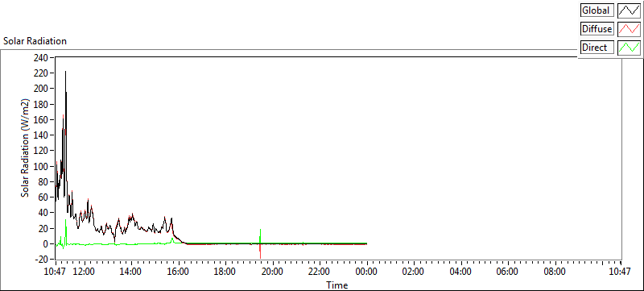Image resolution: width=644 pixels, height=291 pixels.
Task: Click the 18:00 time axis tick label
Action: [225, 272]
